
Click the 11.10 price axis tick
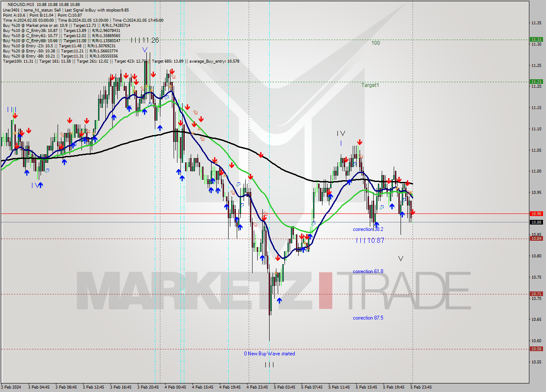(536, 129)
